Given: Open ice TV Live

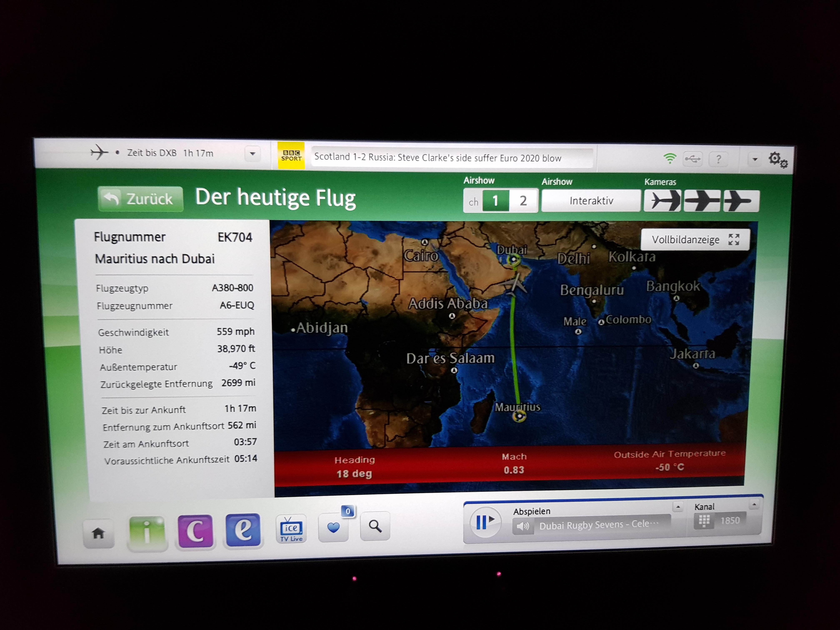Looking at the screenshot, I should [291, 529].
